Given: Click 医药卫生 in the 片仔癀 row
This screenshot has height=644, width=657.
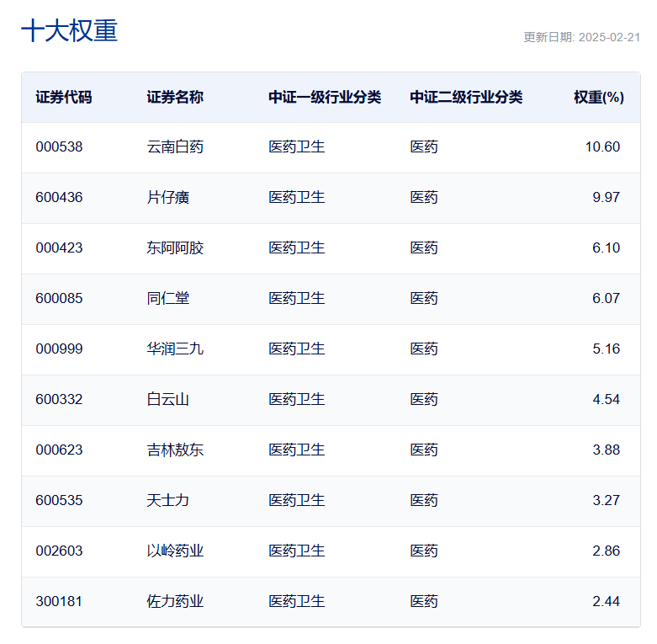Looking at the screenshot, I should point(297,198).
